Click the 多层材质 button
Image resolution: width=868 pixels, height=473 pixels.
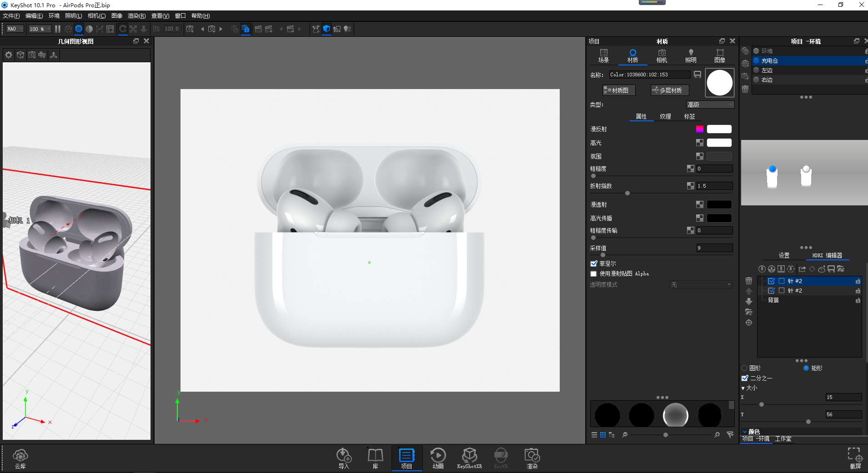(670, 90)
